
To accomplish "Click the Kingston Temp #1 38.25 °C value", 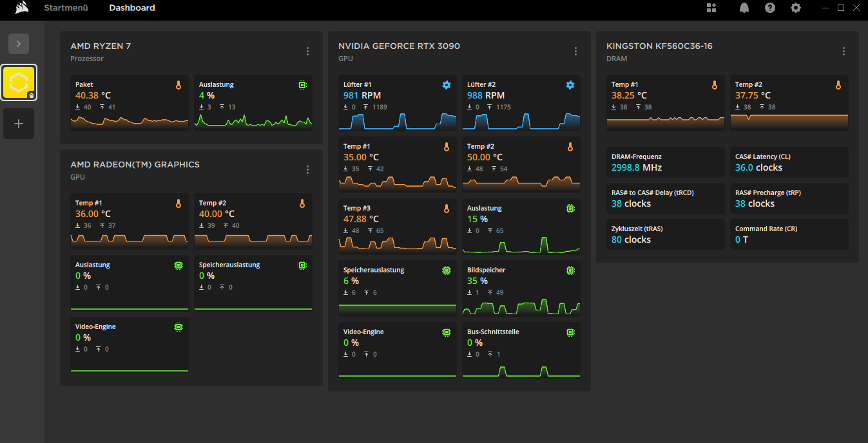I will click(x=629, y=95).
